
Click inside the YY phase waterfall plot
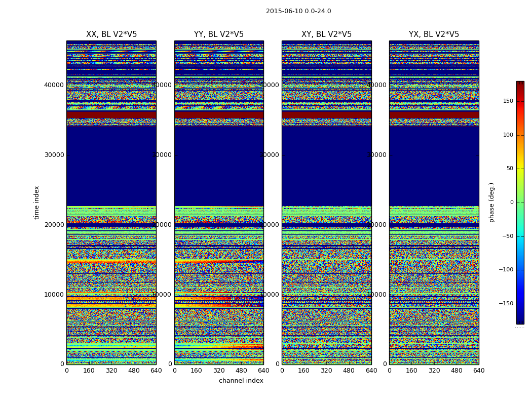pos(219,202)
